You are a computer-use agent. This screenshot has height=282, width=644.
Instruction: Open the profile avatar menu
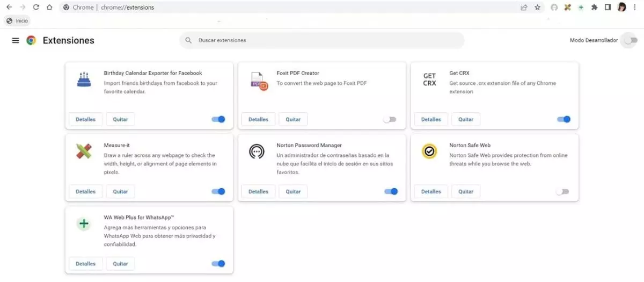(622, 8)
